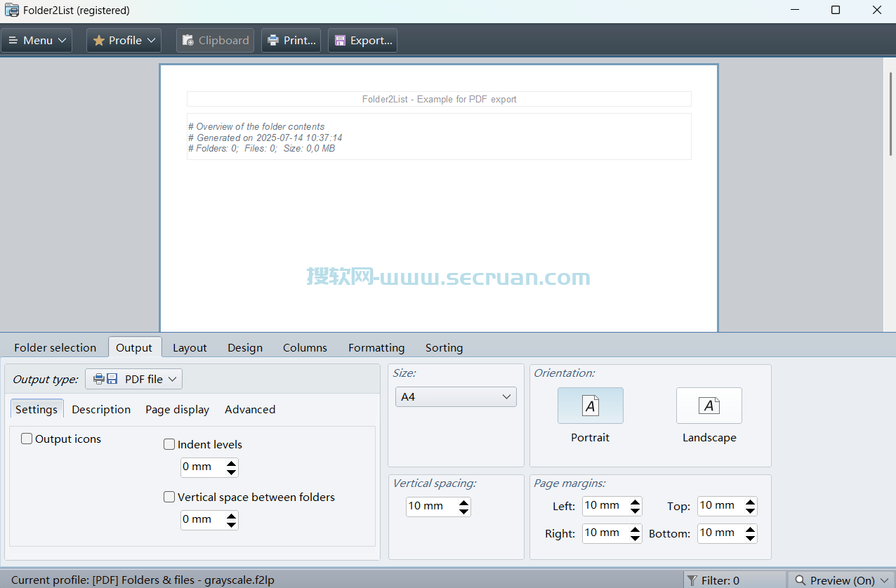Viewport: 896px width, 588px height.
Task: Open the Output type PDF file dropdown
Action: [x=133, y=379]
